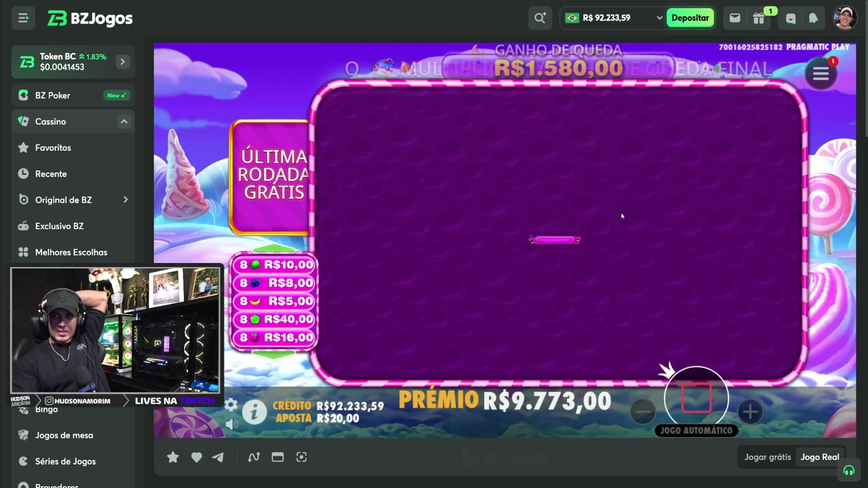The height and width of the screenshot is (488, 868).
Task: Open the notifications bell icon
Action: pos(813,18)
